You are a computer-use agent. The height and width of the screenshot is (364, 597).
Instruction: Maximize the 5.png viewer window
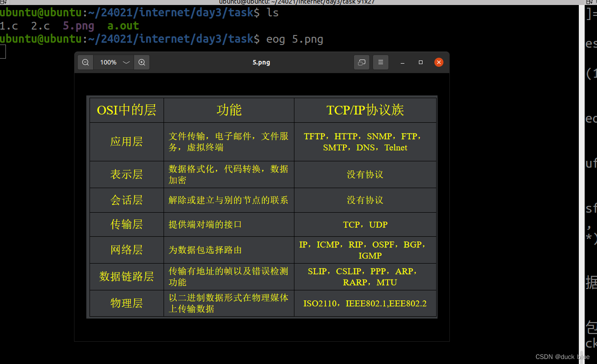[x=421, y=62]
